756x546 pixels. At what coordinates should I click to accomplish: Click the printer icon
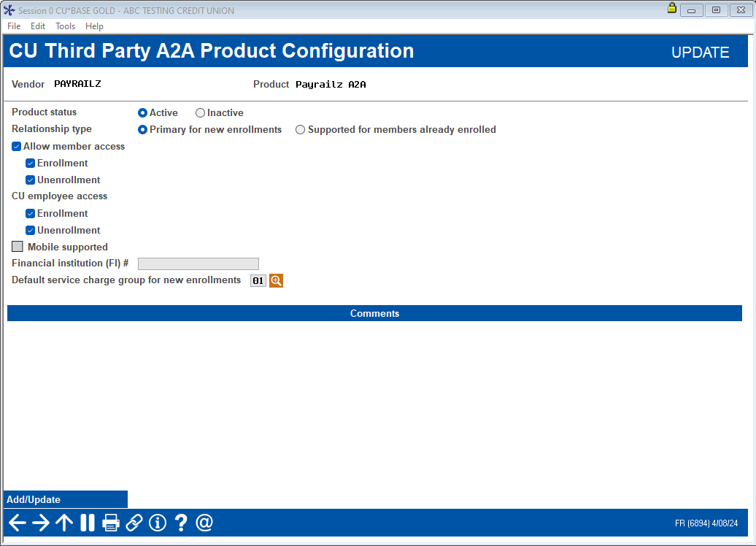111,523
